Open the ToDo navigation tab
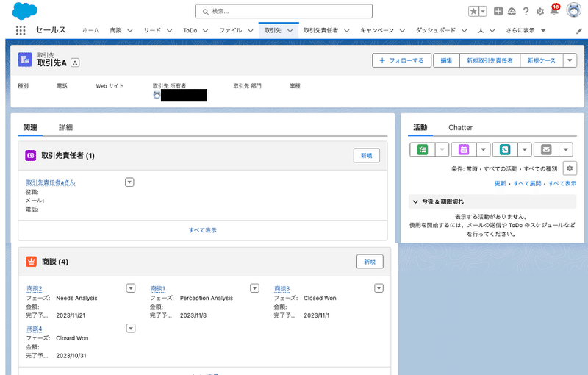 [190, 30]
